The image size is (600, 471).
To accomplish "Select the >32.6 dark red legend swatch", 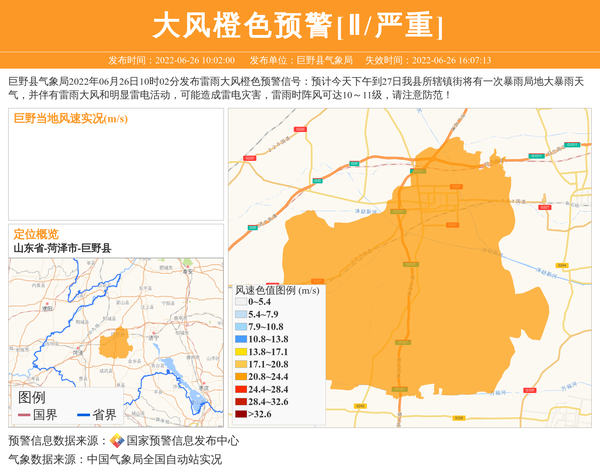I will 240,414.
